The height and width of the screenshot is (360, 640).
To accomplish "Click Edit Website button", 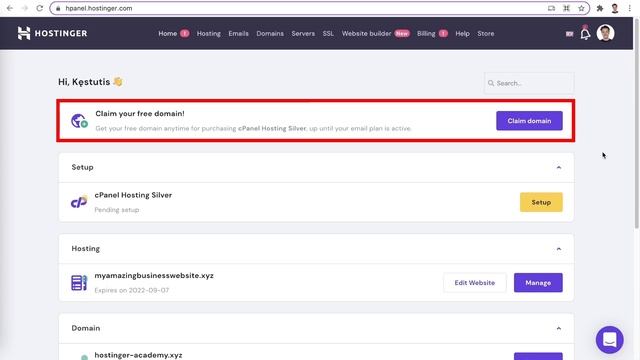I will click(x=475, y=282).
